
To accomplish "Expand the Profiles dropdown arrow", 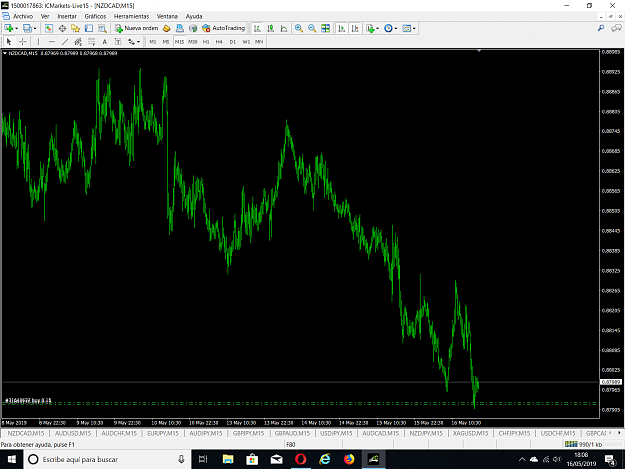I will click(x=35, y=29).
